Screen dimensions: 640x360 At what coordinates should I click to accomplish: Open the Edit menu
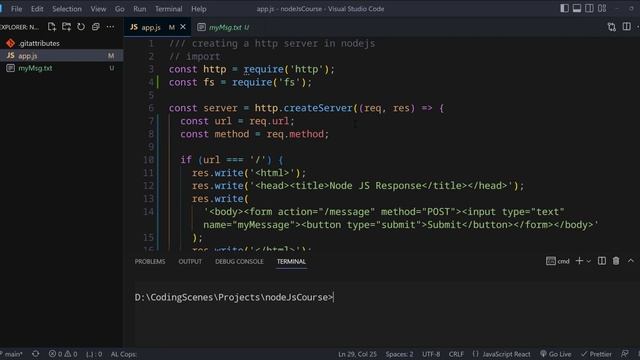click(x=37, y=9)
